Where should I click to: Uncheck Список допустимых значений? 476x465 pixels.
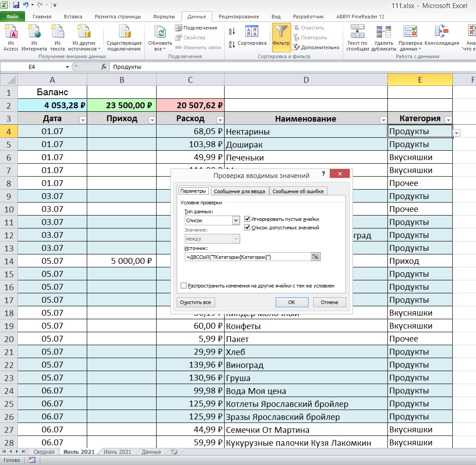[247, 227]
